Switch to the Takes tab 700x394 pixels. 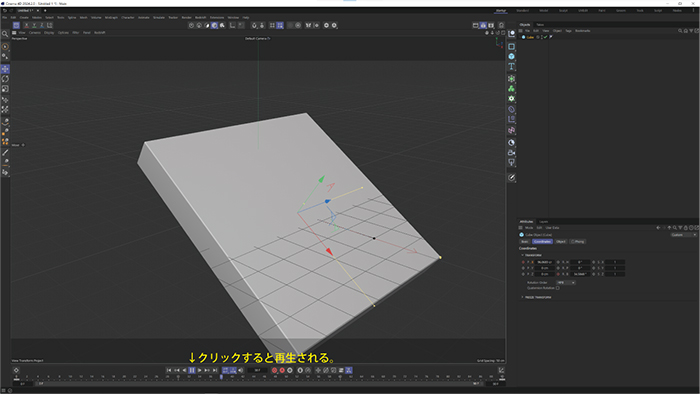coord(540,25)
